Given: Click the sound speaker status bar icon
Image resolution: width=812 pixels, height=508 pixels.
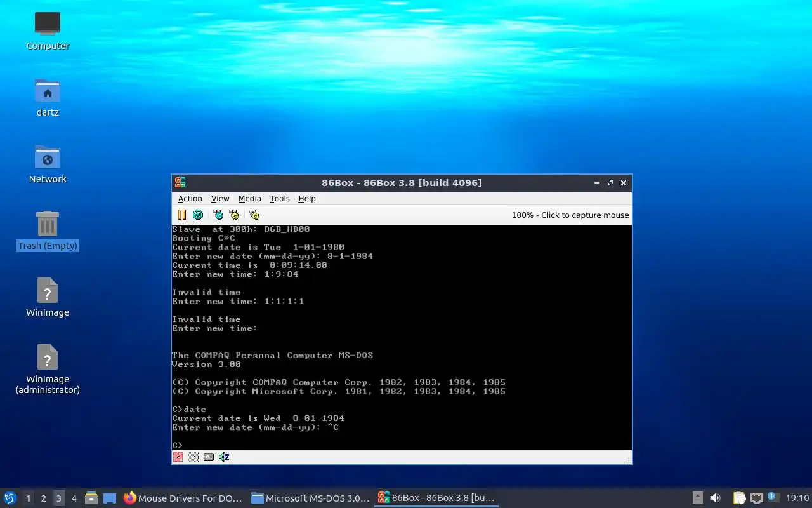Looking at the screenshot, I should 224,457.
